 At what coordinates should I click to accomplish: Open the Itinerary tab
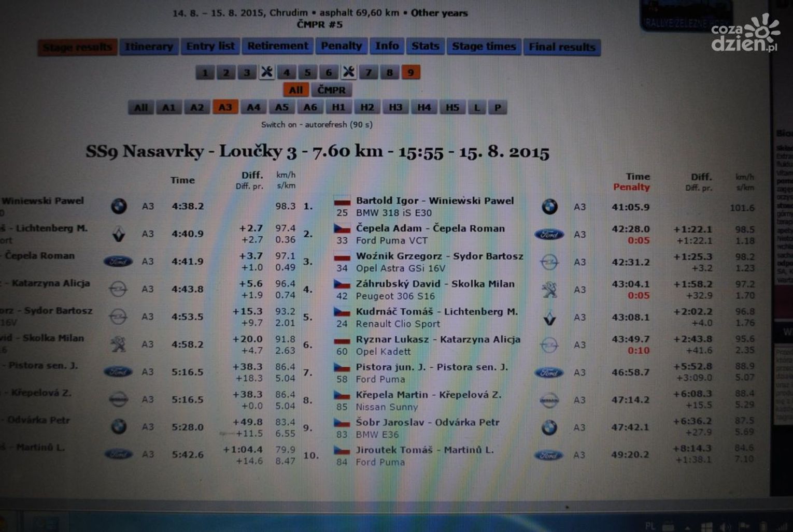[149, 47]
